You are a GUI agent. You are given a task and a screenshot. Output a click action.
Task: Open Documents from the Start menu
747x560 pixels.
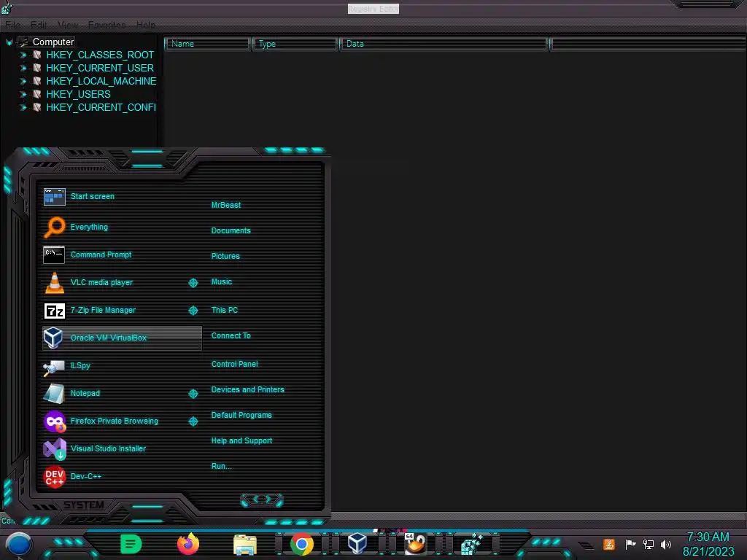pyautogui.click(x=231, y=230)
